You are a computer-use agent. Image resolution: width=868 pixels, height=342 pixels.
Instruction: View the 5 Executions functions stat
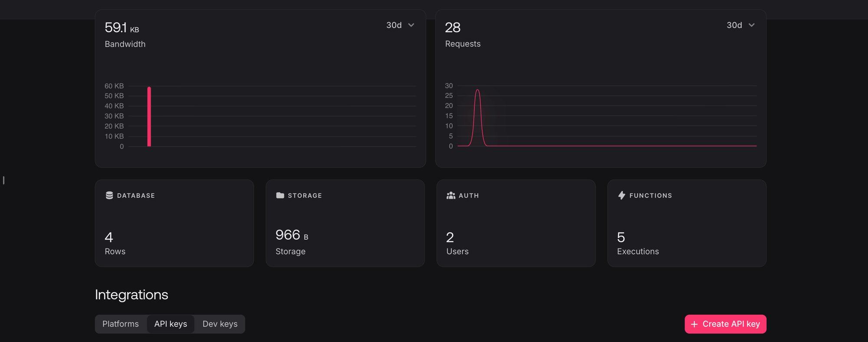click(x=638, y=243)
